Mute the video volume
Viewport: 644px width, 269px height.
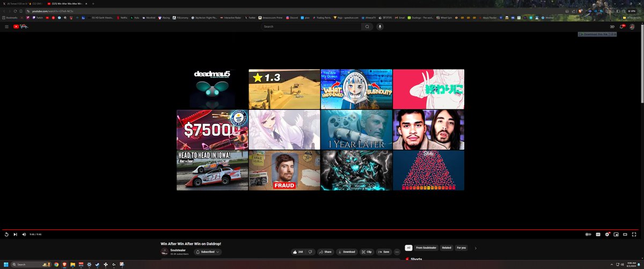(x=24, y=234)
